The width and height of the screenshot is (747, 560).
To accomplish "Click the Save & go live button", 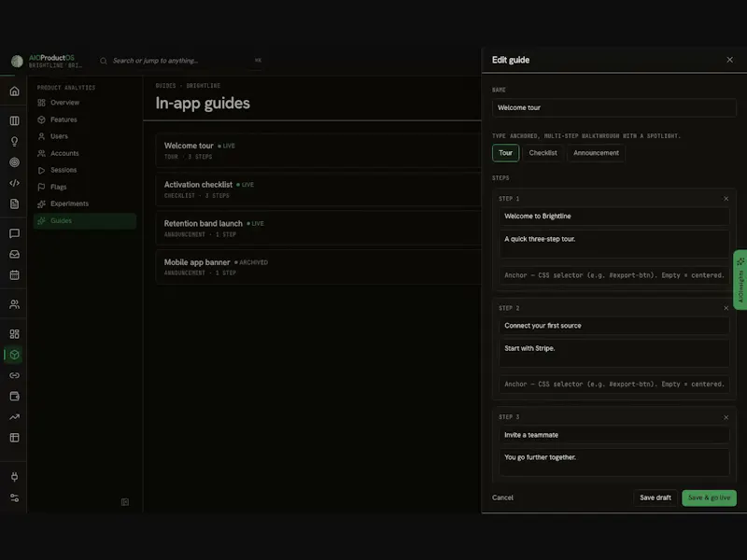I will tap(709, 497).
